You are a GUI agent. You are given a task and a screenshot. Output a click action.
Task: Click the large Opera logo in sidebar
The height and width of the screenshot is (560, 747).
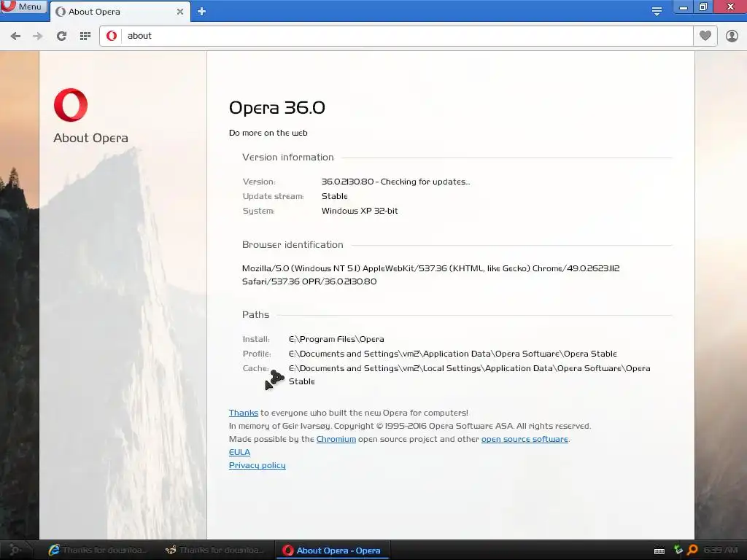(71, 105)
